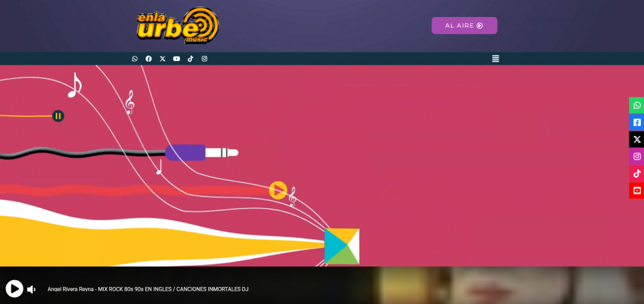
Task: Click green WhatsApp button on right sidebar
Action: (636, 105)
